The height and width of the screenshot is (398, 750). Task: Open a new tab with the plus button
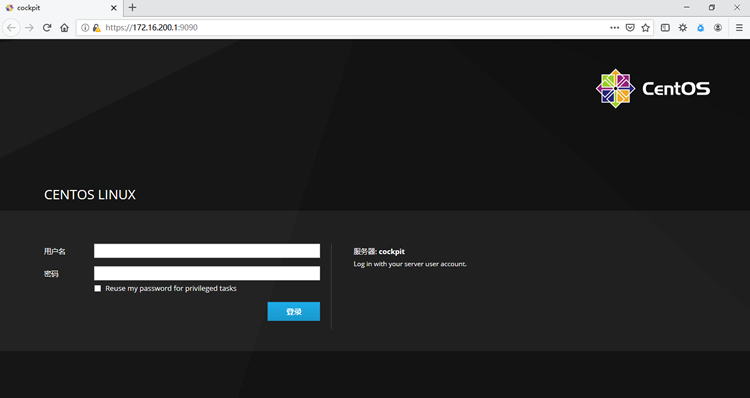[132, 8]
